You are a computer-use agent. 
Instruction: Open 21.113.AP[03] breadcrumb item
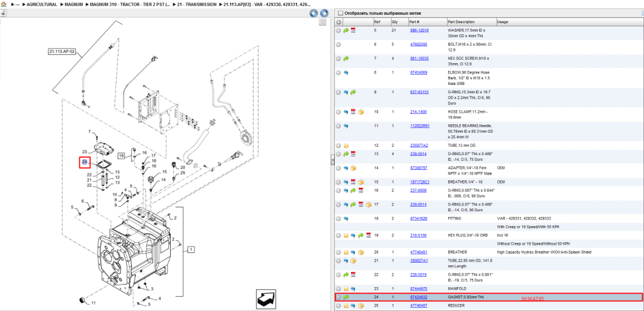pos(266,4)
